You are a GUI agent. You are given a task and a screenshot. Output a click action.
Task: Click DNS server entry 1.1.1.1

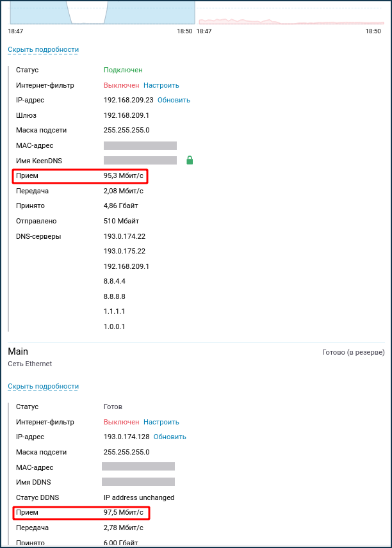click(x=114, y=311)
